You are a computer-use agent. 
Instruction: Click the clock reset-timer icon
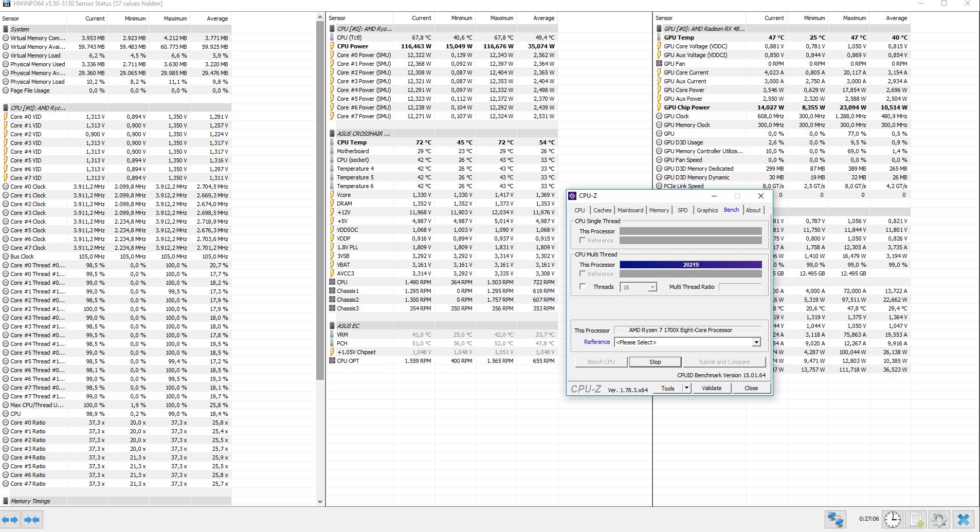(x=893, y=519)
